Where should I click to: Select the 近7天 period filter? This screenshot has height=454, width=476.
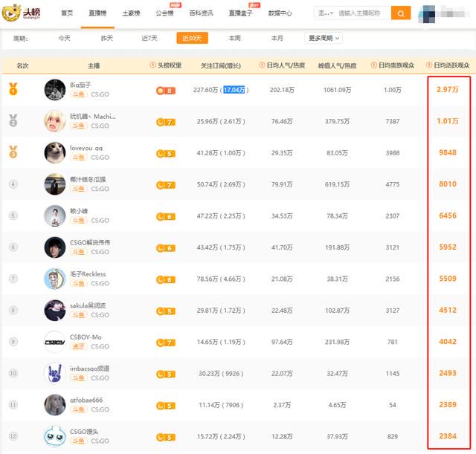pyautogui.click(x=149, y=38)
